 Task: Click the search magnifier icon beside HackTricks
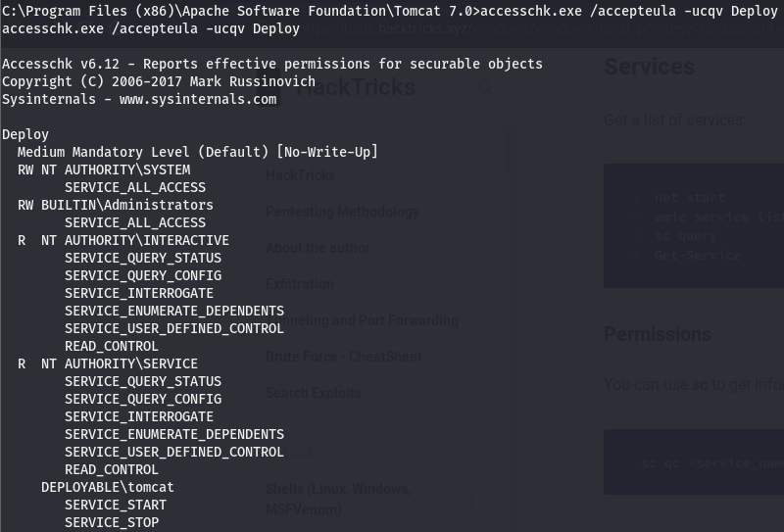pos(484,87)
